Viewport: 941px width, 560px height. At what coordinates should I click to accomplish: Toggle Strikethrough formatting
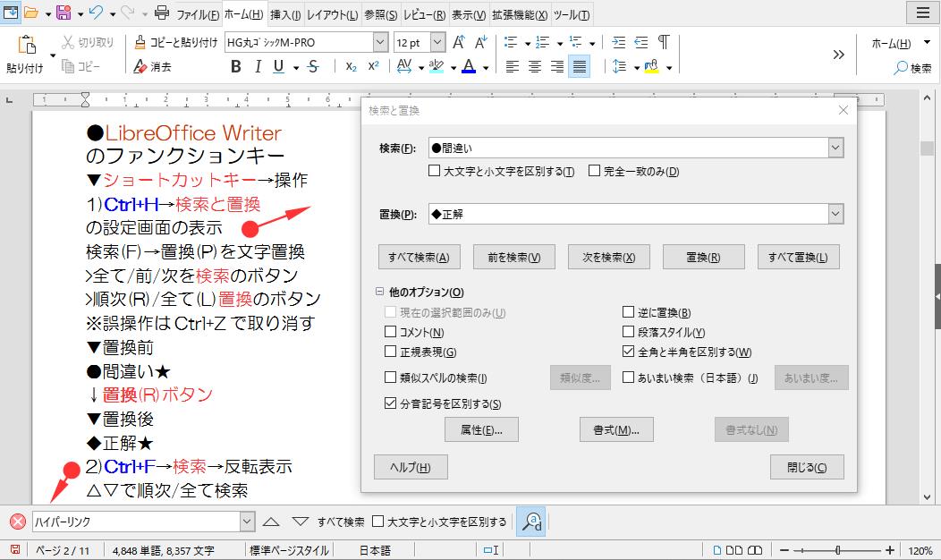click(x=313, y=66)
